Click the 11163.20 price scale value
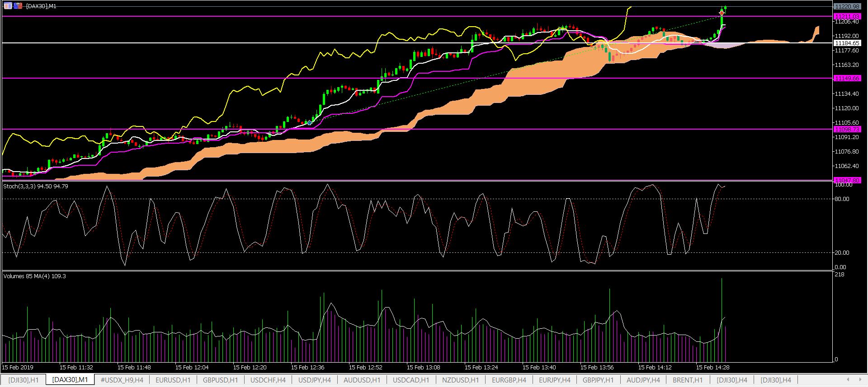868x387 pixels. coord(847,65)
